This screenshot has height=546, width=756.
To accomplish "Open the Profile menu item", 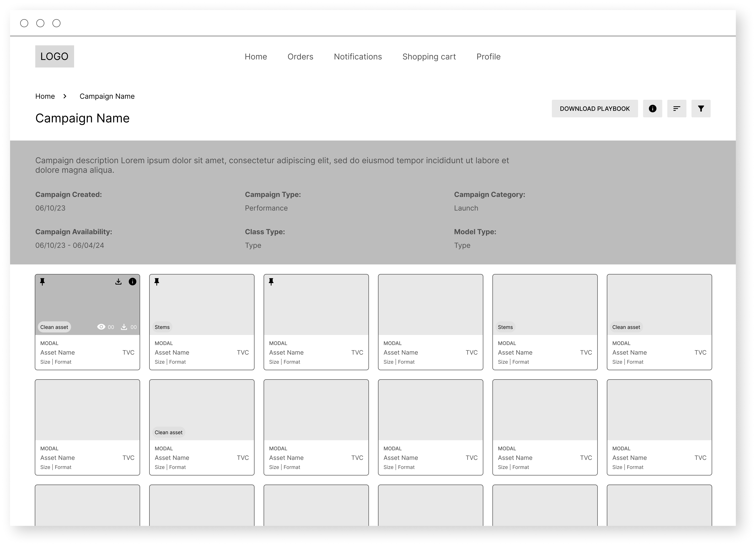I will (488, 57).
